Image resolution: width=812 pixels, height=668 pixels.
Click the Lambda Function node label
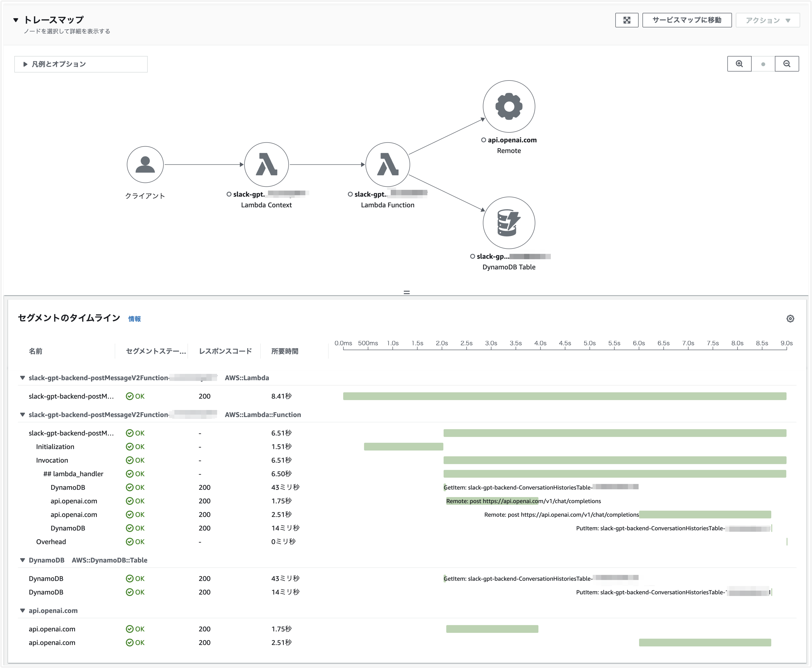[388, 205]
